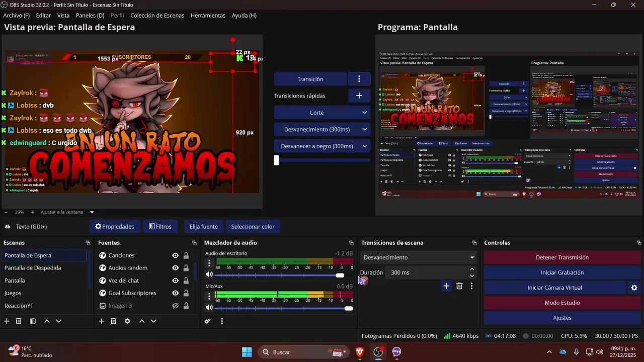Screen dimensions: 644x362
Task: Open the three-dot menu beside the Transición button
Action: 359,79
